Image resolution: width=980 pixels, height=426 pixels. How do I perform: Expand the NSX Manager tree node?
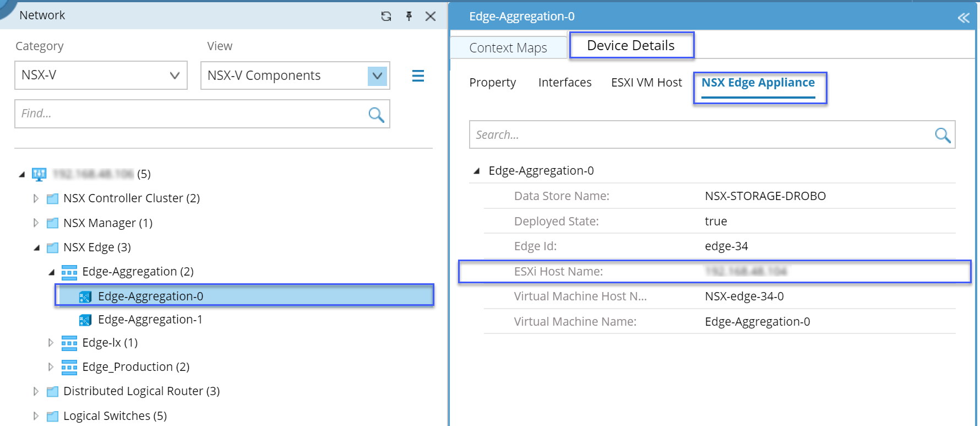pyautogui.click(x=36, y=223)
